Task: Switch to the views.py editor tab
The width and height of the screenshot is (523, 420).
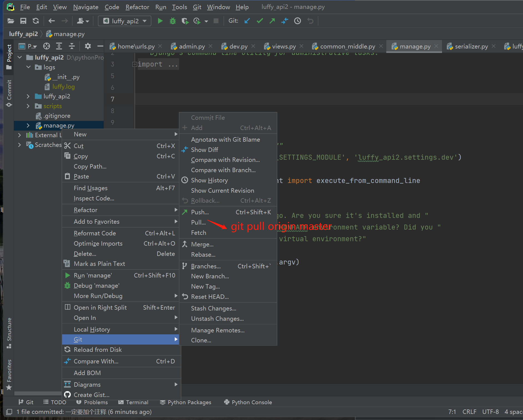Action: 284,47
